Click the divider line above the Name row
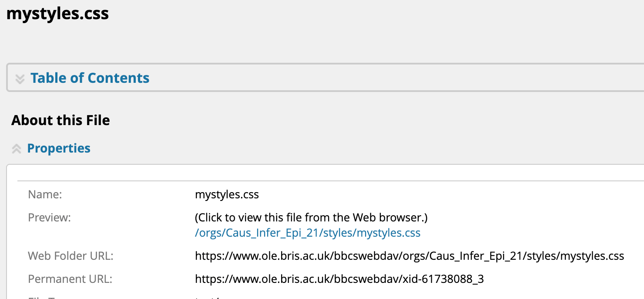This screenshot has width=644, height=299. click(x=305, y=180)
